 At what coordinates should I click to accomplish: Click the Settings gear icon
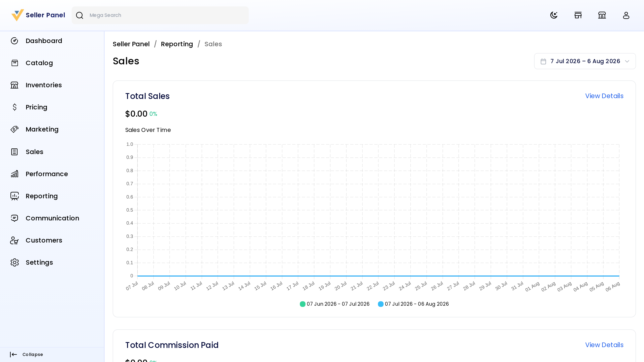(x=14, y=262)
